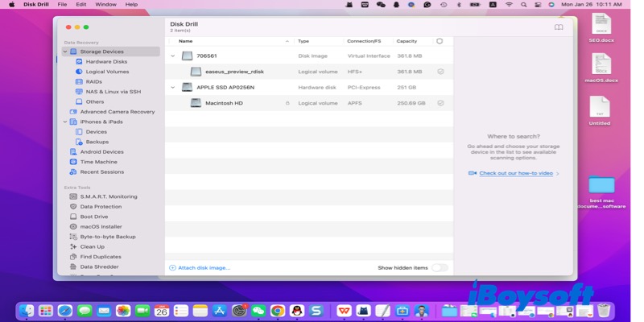
Task: Sort by Capacity column header
Action: pos(407,41)
